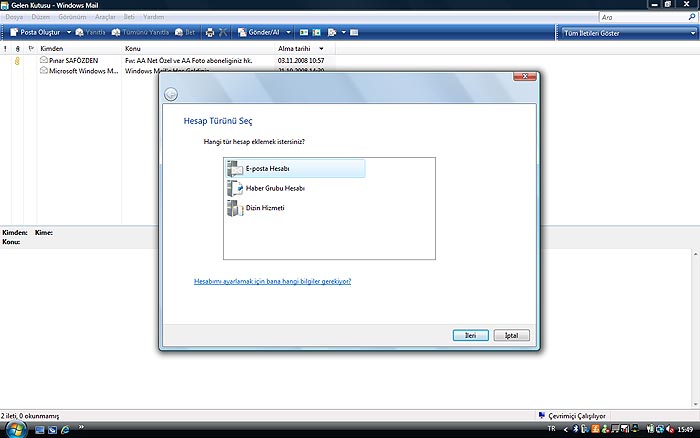Click the magnifier search icon

692,17
